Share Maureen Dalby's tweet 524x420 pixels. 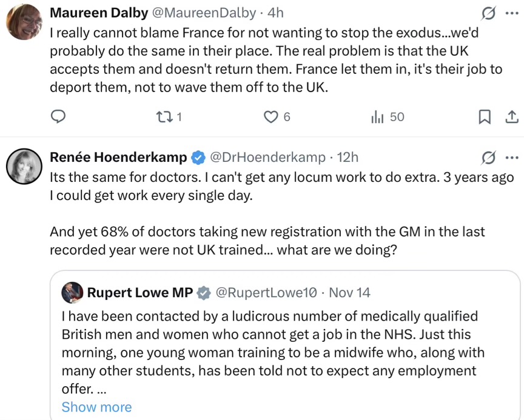pos(511,116)
